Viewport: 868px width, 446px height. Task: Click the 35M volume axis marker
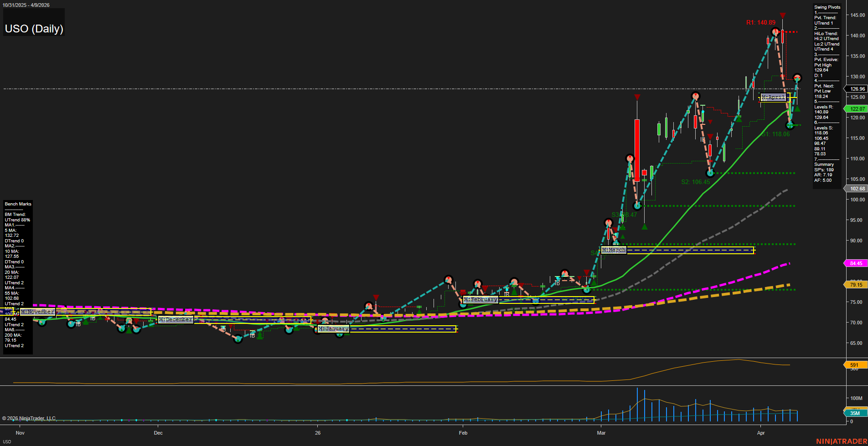(x=855, y=413)
